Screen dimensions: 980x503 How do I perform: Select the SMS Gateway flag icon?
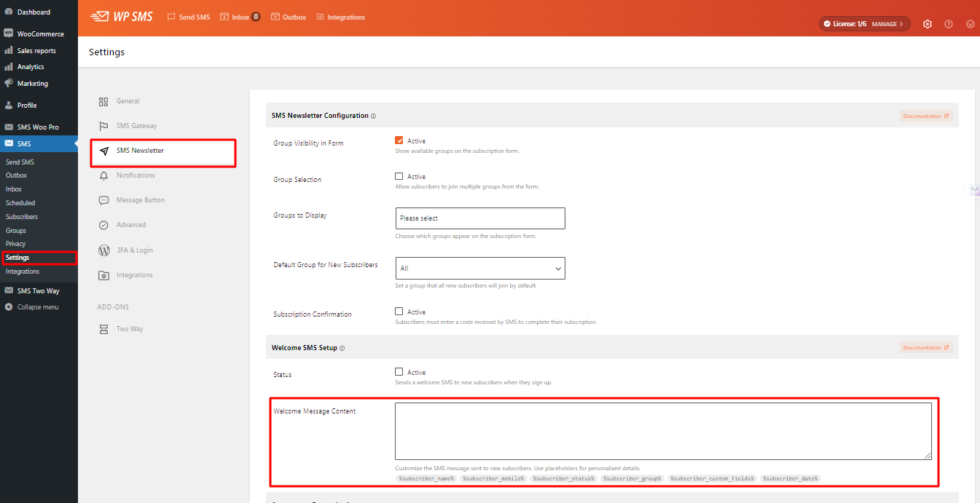[x=103, y=126]
